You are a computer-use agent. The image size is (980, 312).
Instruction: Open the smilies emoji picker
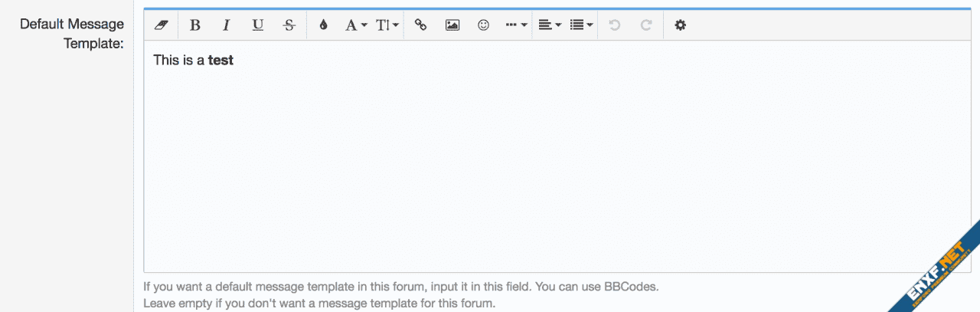click(483, 25)
